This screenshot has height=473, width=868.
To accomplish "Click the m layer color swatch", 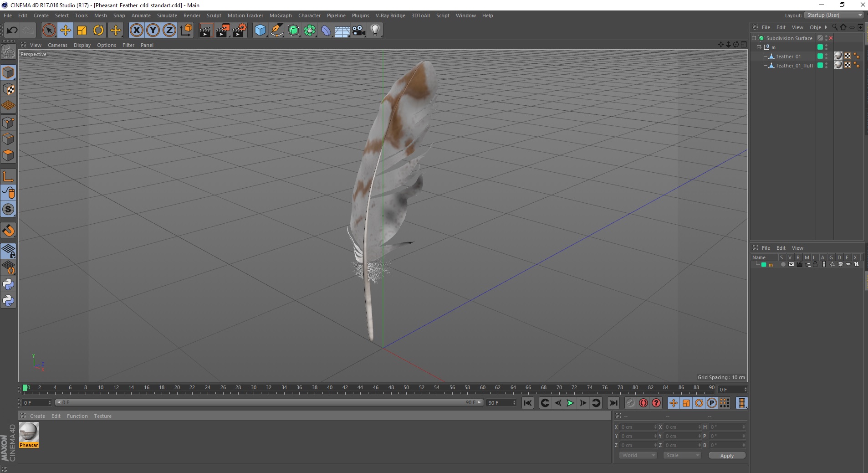I will [764, 265].
